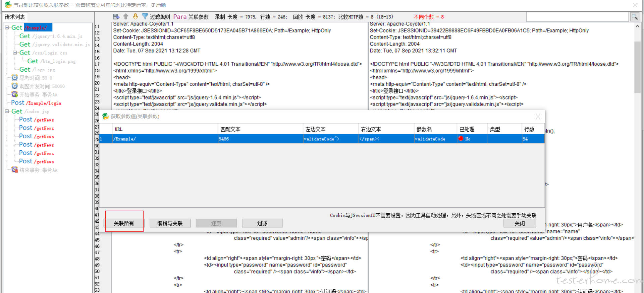644x293 pixels.
Task: Click Para 关联参数 in the toolbar
Action: click(x=191, y=17)
